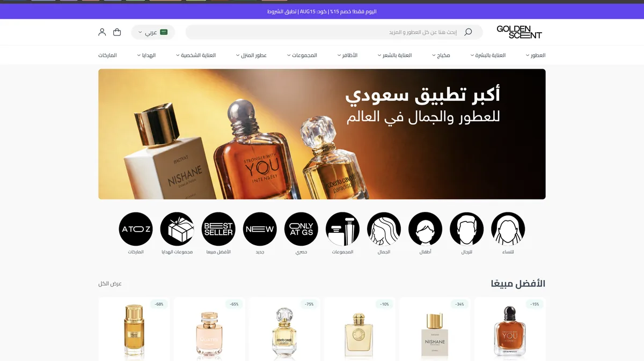The width and height of the screenshot is (644, 361).
Task: Click the Golden Scent logo
Action: [519, 32]
